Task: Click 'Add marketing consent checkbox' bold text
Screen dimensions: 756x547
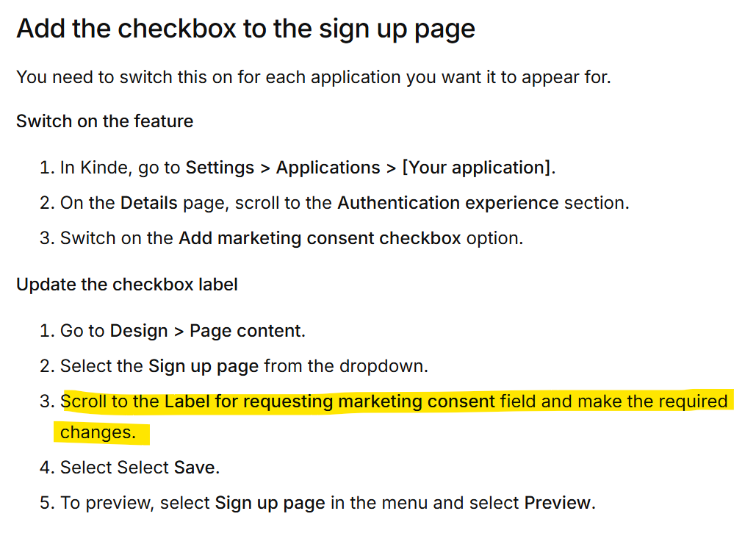Action: (320, 238)
